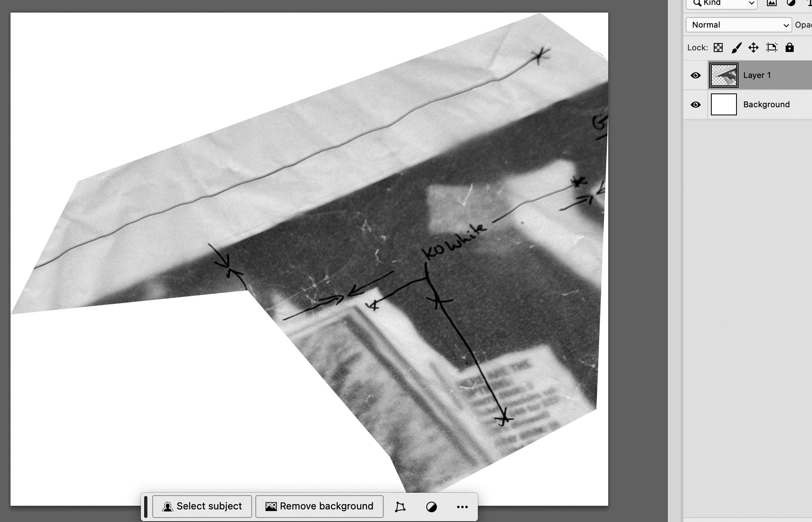Click the Remove background button
812x522 pixels.
(x=320, y=506)
